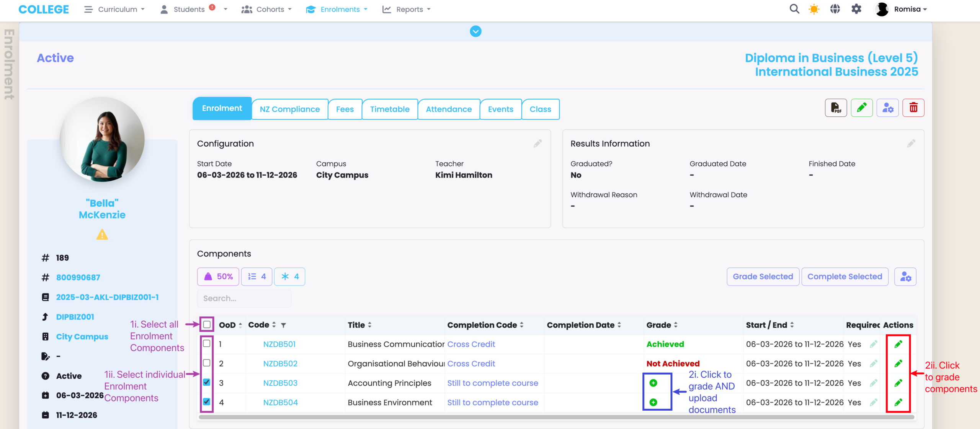
Task: Switch to the NZ Compliance tab
Action: coord(290,109)
